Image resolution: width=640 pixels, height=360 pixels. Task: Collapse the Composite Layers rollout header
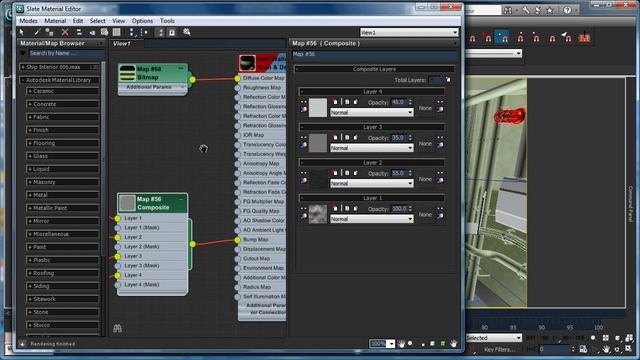click(x=374, y=69)
